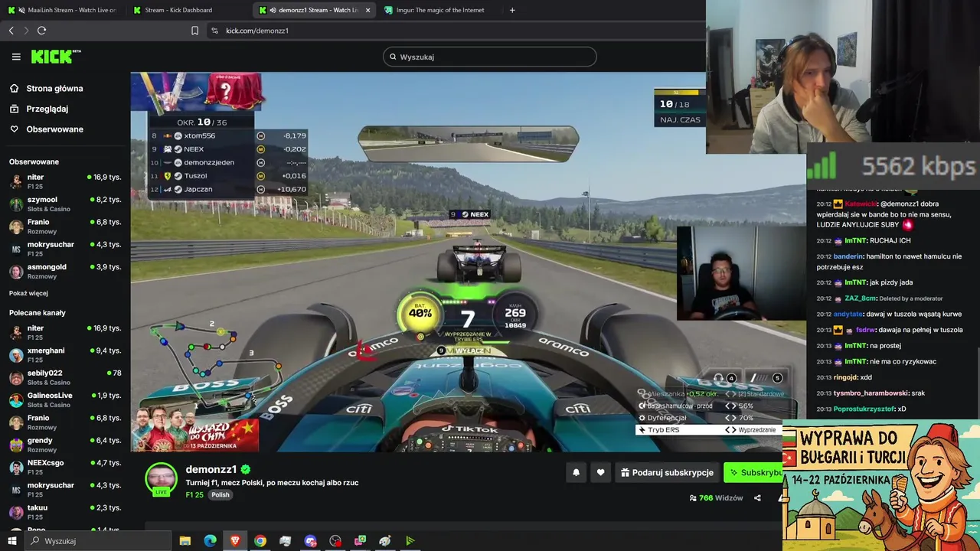The height and width of the screenshot is (551, 980).
Task: Click andytate username in chat
Action: [x=848, y=314]
